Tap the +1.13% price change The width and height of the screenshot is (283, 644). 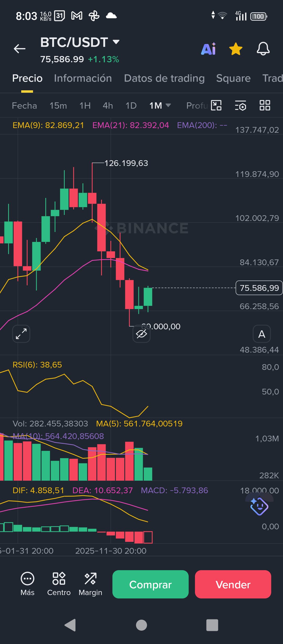pyautogui.click(x=104, y=59)
